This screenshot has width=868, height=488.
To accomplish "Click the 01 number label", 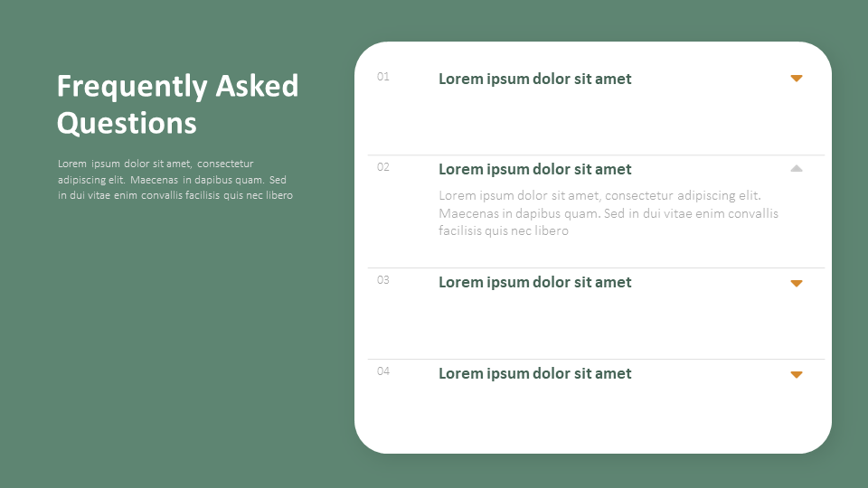I will [383, 77].
